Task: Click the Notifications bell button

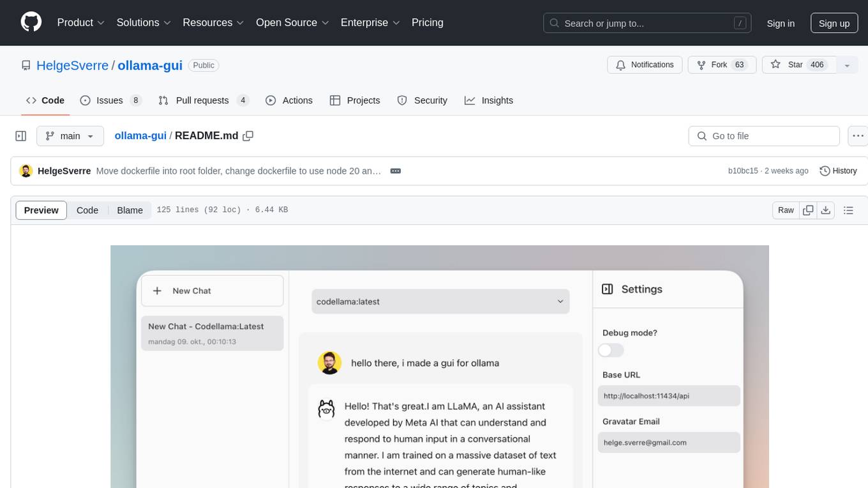Action: coord(645,65)
